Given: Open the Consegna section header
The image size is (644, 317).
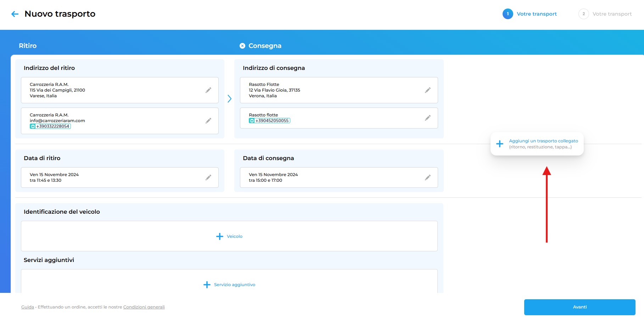Looking at the screenshot, I should 265,46.
